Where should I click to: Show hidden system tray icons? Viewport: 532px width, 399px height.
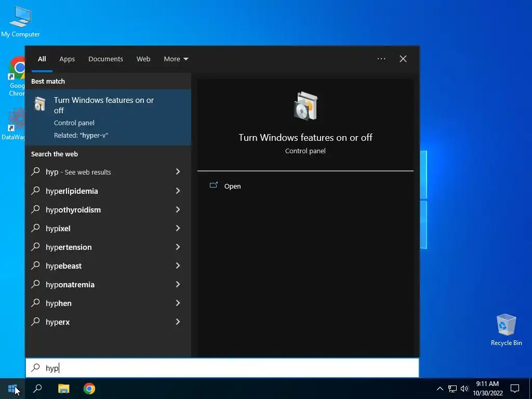[440, 389]
